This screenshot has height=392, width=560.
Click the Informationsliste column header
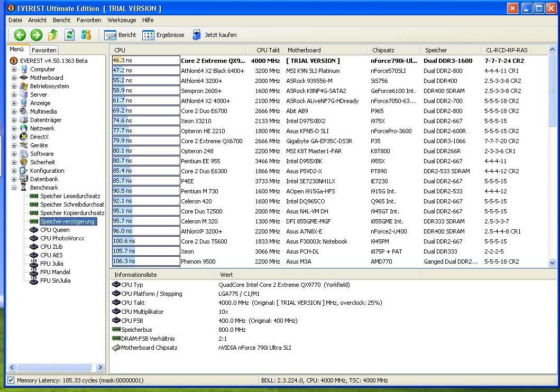tap(162, 275)
